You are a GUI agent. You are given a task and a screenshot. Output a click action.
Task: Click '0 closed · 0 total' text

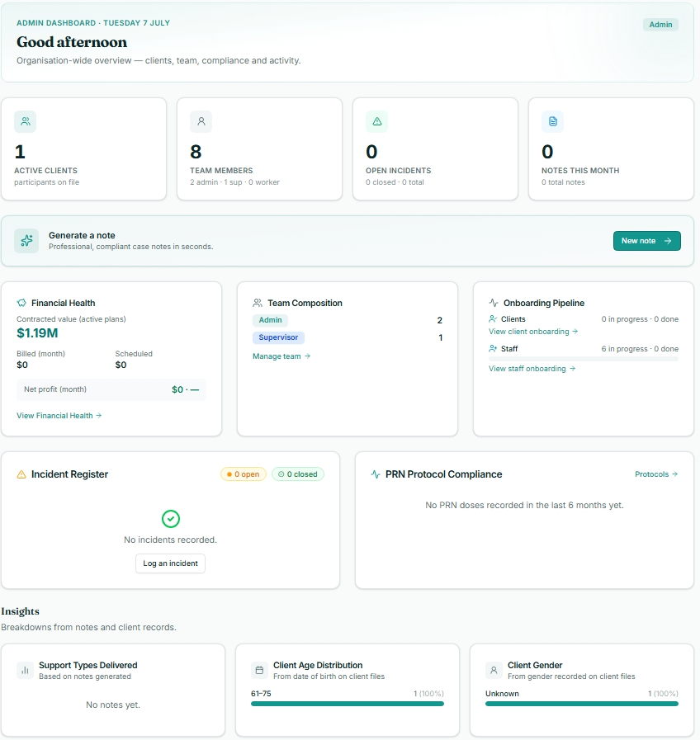[x=395, y=182]
